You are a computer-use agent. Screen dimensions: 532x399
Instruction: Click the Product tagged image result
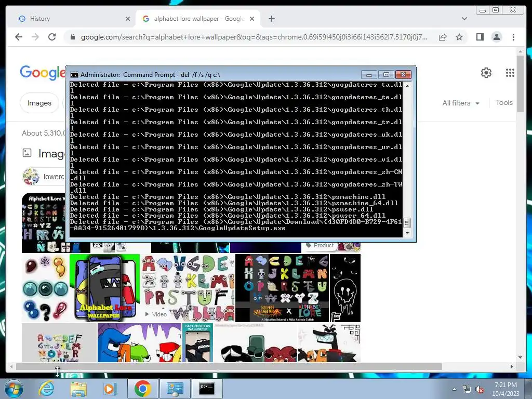(x=331, y=247)
